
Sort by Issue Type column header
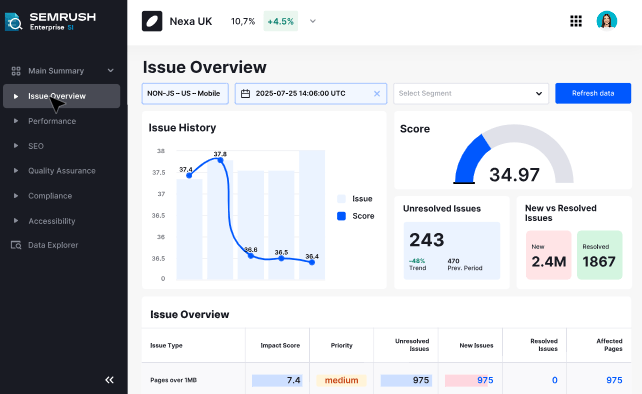[x=166, y=345]
